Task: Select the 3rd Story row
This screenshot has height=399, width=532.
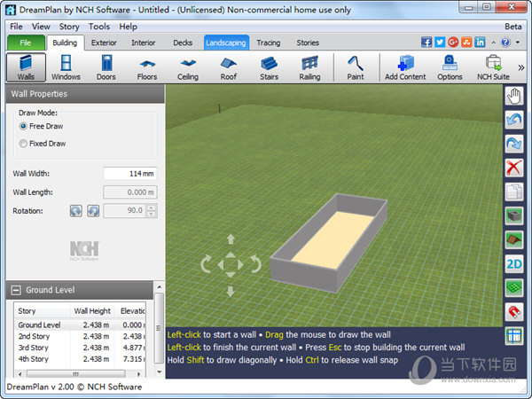Action: 80,348
